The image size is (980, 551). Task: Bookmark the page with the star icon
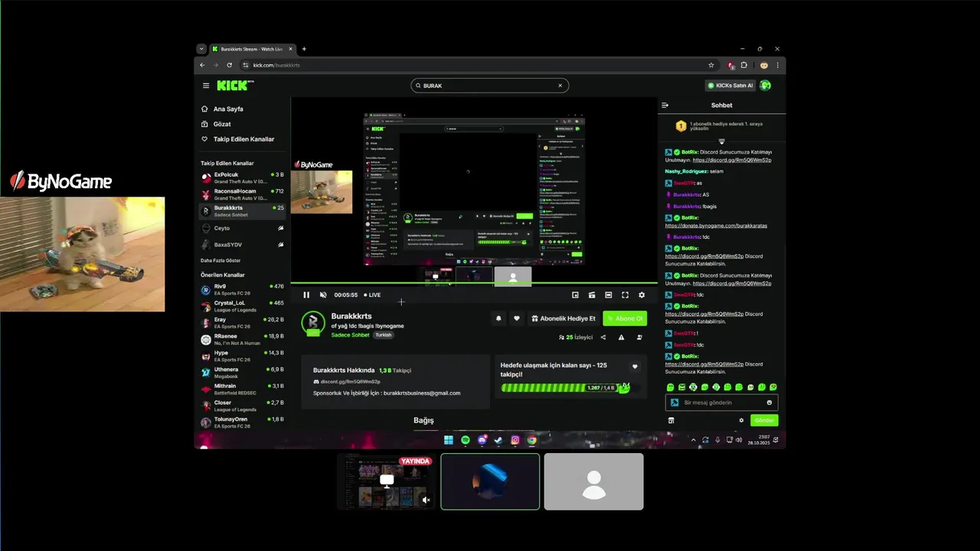[711, 65]
